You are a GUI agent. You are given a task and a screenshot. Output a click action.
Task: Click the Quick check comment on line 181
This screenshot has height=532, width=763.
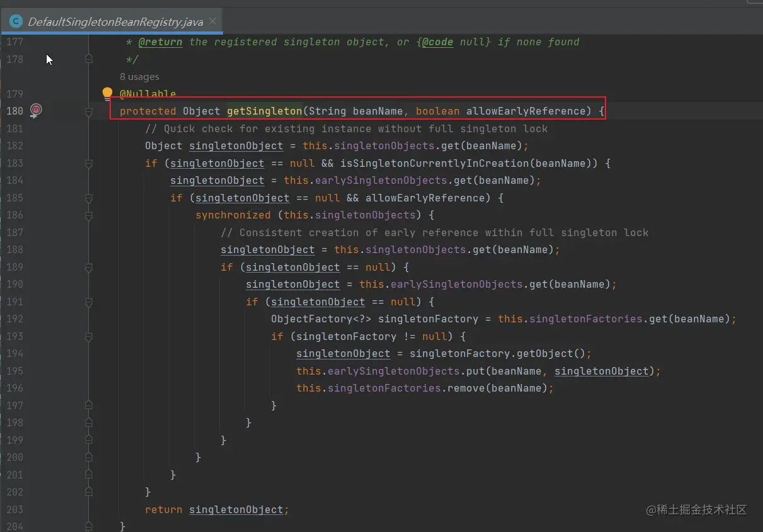(x=347, y=128)
